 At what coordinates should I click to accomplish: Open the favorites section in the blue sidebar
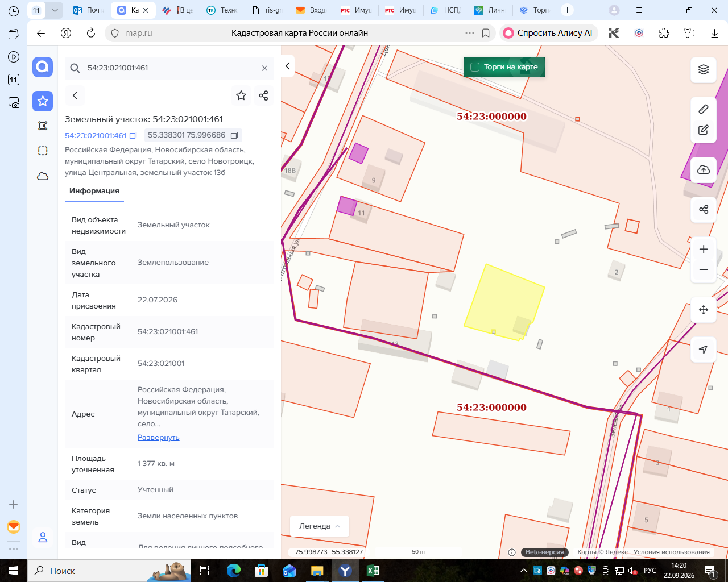pyautogui.click(x=43, y=101)
